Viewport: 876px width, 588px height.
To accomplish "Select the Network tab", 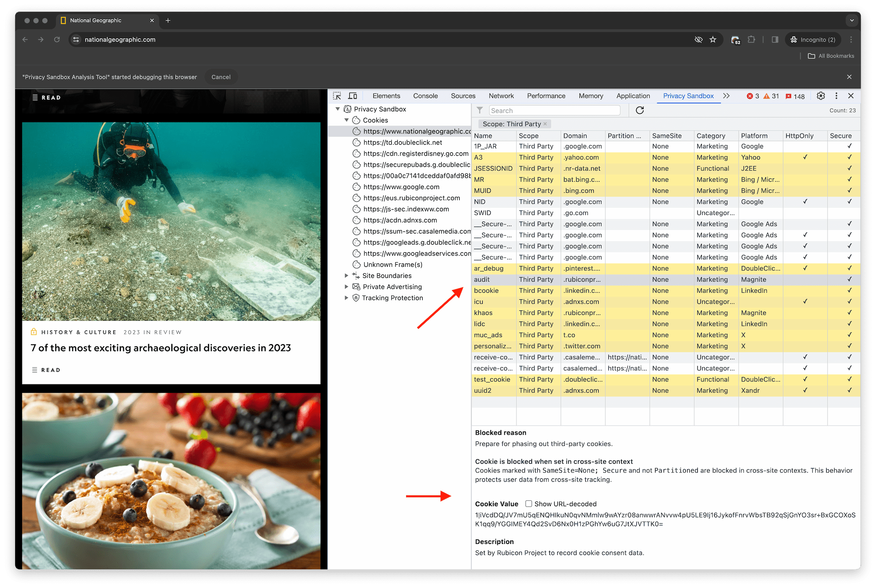I will click(500, 96).
